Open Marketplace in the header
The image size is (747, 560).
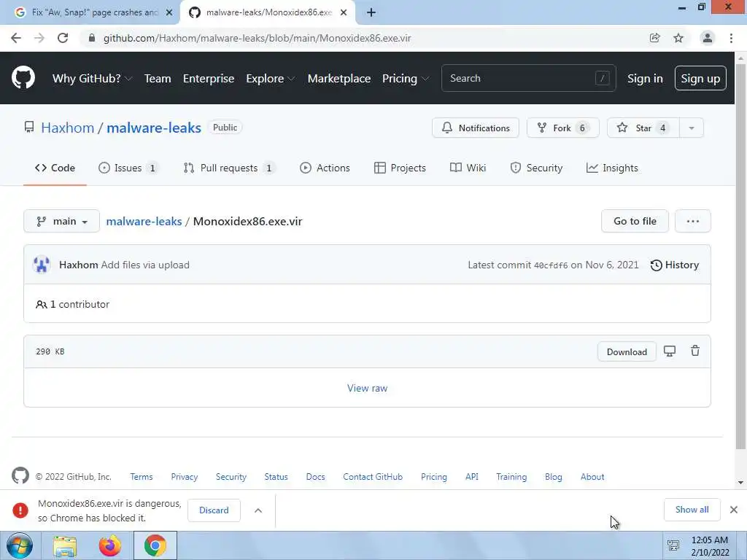(339, 78)
